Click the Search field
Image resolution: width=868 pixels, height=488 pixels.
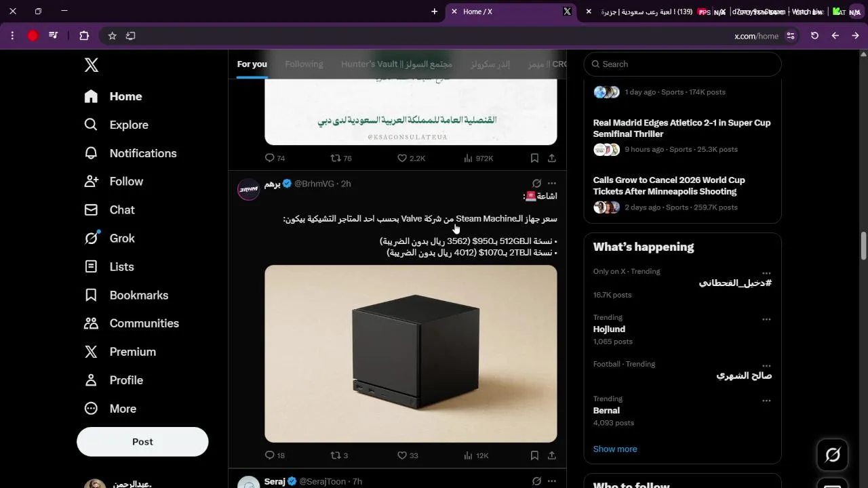(x=682, y=64)
